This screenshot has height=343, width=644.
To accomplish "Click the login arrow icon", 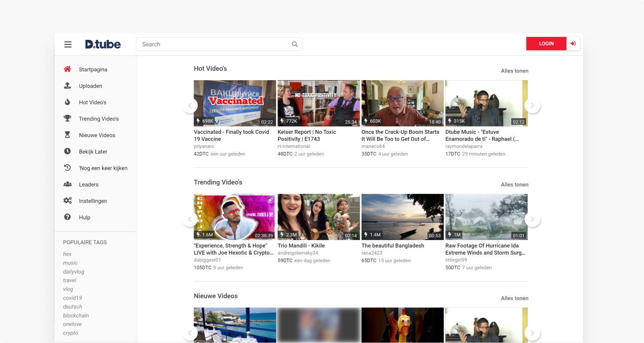I will pos(573,44).
